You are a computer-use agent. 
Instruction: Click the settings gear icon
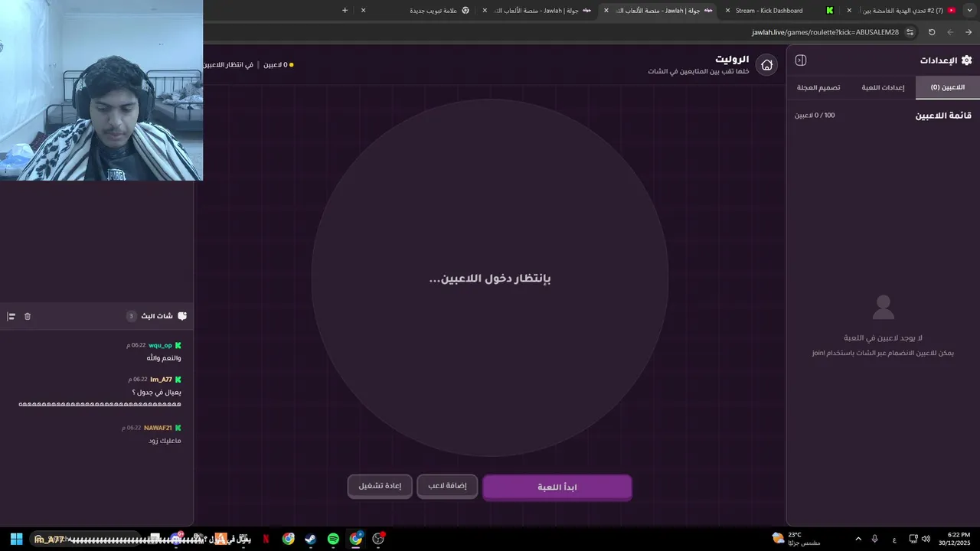966,60
